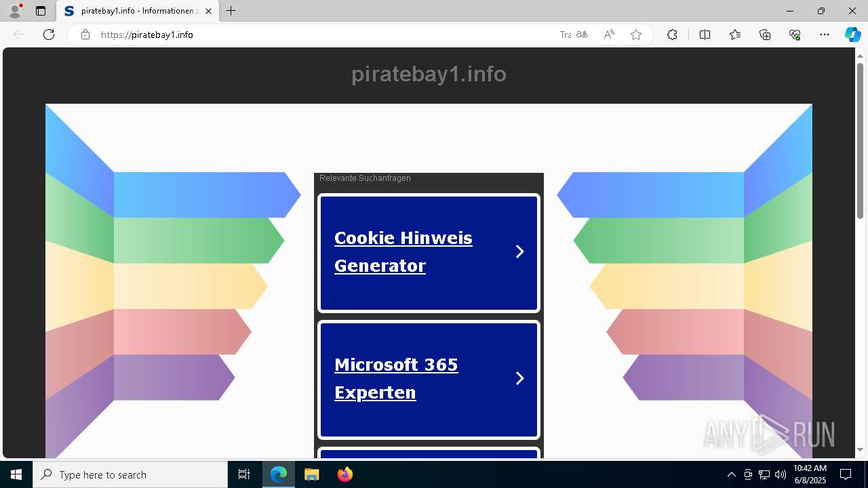
Task: Open the taskbar clock and date
Action: click(810, 474)
